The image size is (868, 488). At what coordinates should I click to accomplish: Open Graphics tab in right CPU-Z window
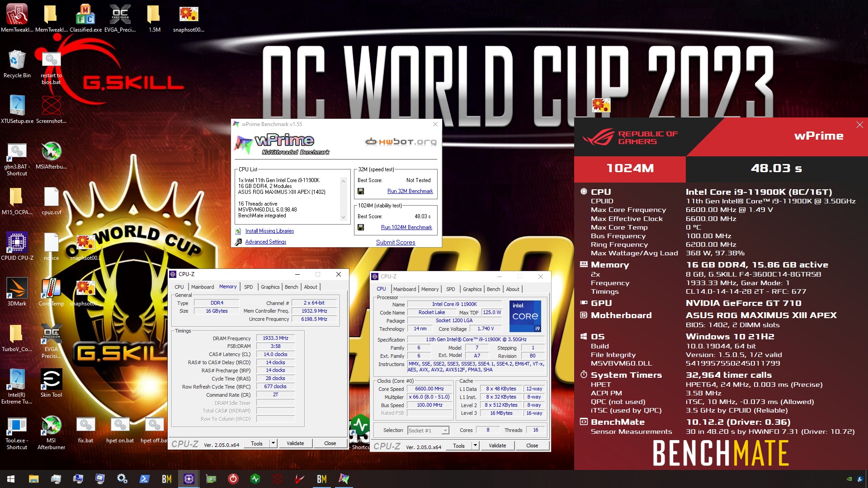pyautogui.click(x=472, y=289)
